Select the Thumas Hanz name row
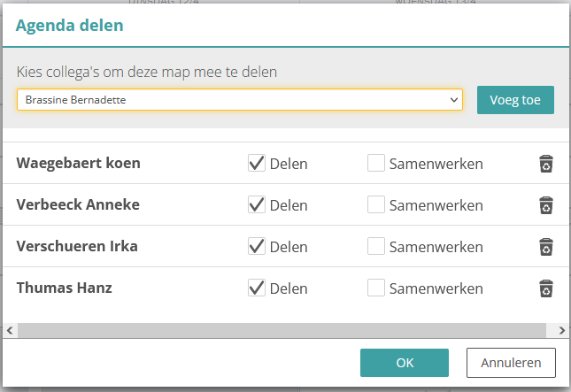This screenshot has height=392, width=571. [x=65, y=288]
